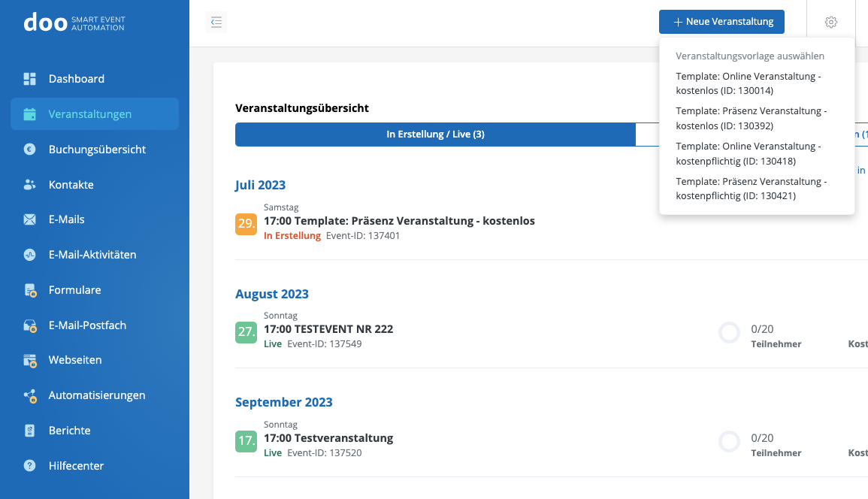868x499 pixels.
Task: Click the Hilfecenter question mark icon
Action: pos(30,466)
